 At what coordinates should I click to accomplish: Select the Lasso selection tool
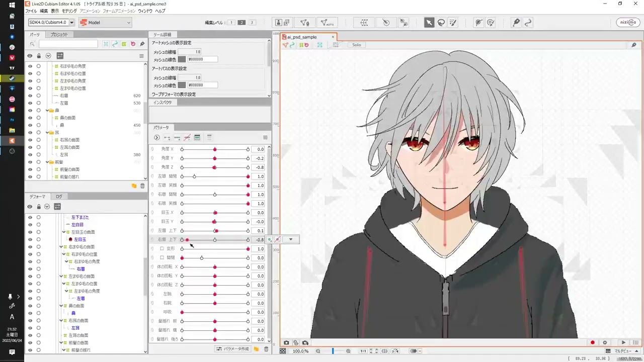[x=441, y=22]
